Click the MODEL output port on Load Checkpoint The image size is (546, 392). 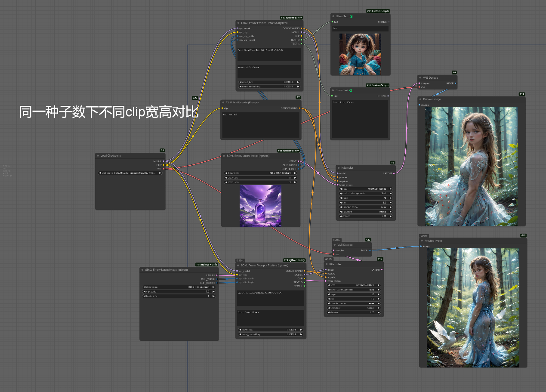(x=163, y=161)
